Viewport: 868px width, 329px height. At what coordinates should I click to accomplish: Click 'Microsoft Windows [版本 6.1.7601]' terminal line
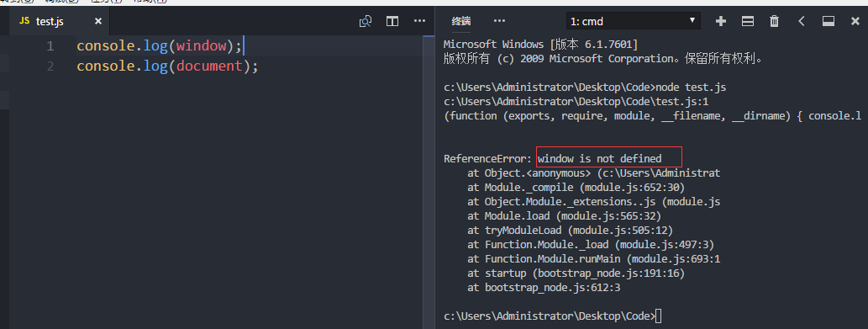click(x=541, y=44)
